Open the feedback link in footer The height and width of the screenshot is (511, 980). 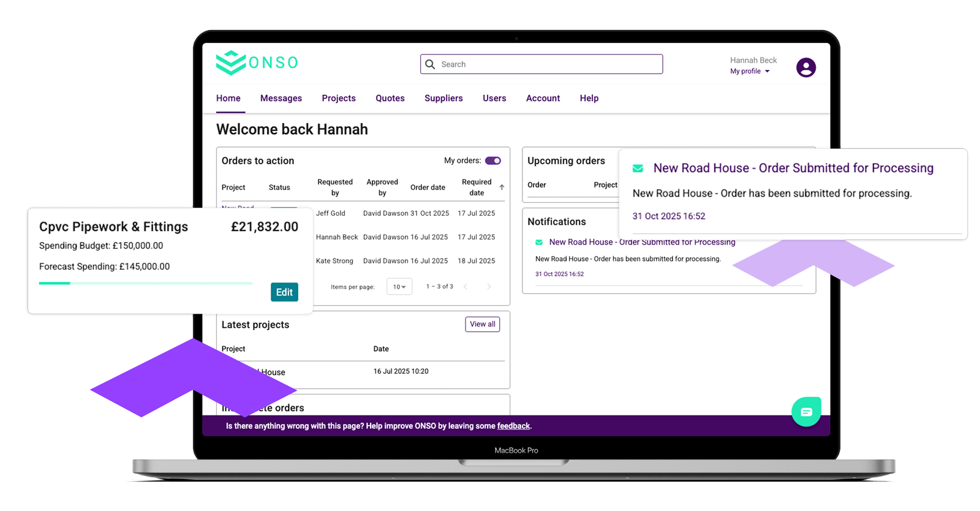click(513, 426)
